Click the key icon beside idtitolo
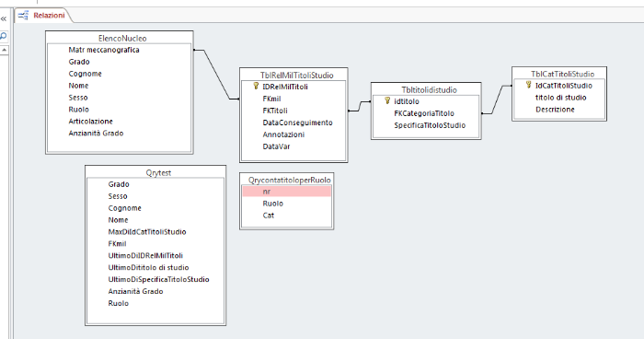Screen dimensions: 644x339 tap(387, 100)
